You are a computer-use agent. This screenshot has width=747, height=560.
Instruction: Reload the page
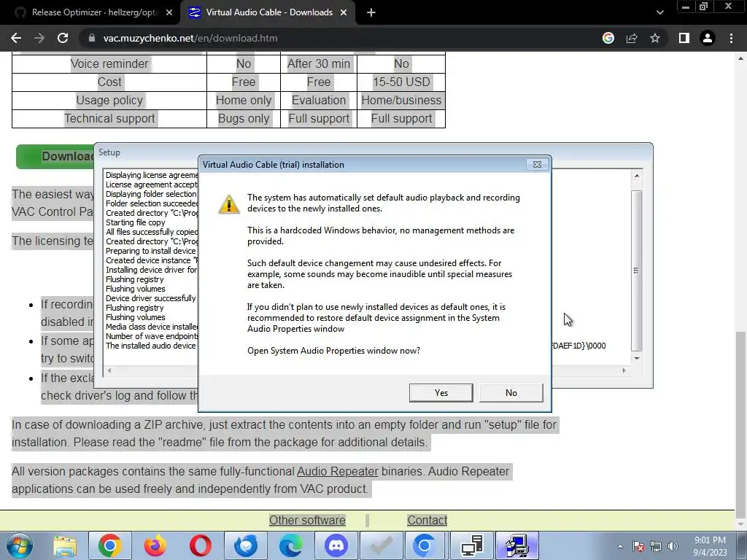pyautogui.click(x=63, y=38)
